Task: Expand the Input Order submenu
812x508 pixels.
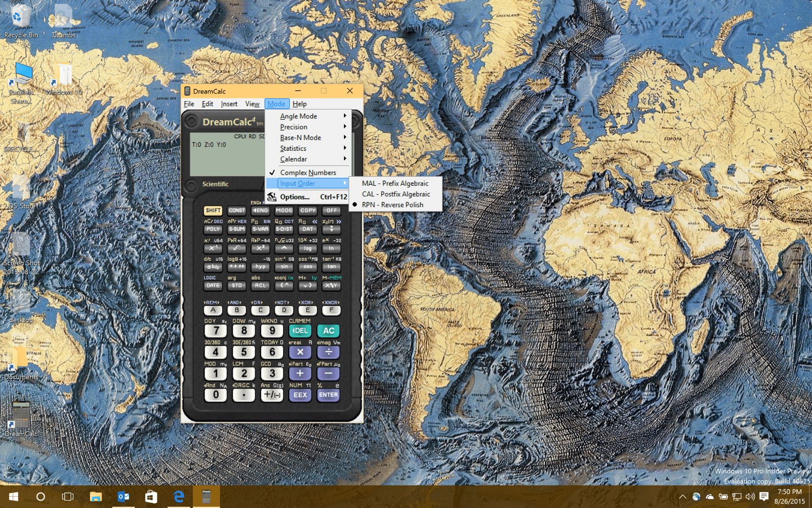Action: pyautogui.click(x=308, y=184)
